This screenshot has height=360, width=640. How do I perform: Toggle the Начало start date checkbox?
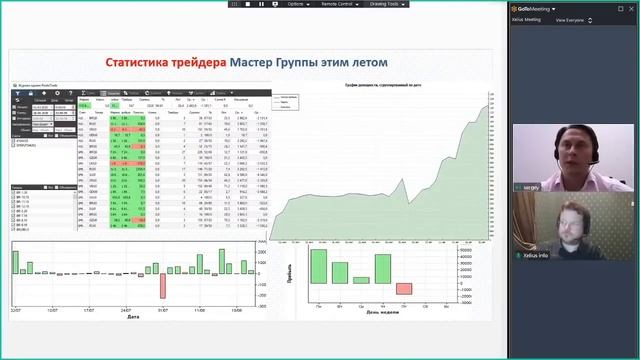point(14,107)
